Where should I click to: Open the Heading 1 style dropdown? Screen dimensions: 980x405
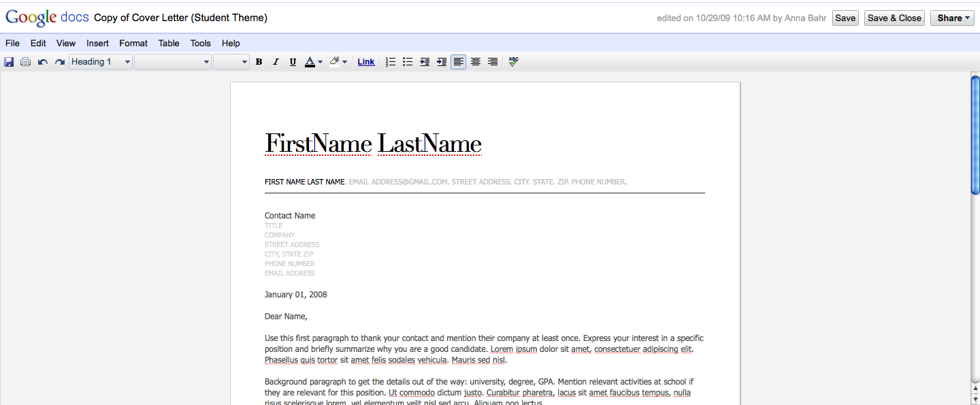pyautogui.click(x=101, y=62)
